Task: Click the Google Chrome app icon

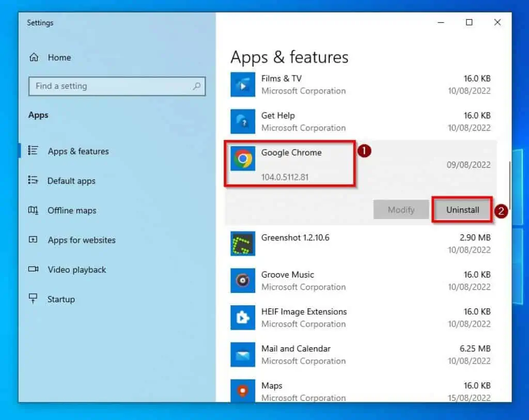Action: [x=243, y=159]
